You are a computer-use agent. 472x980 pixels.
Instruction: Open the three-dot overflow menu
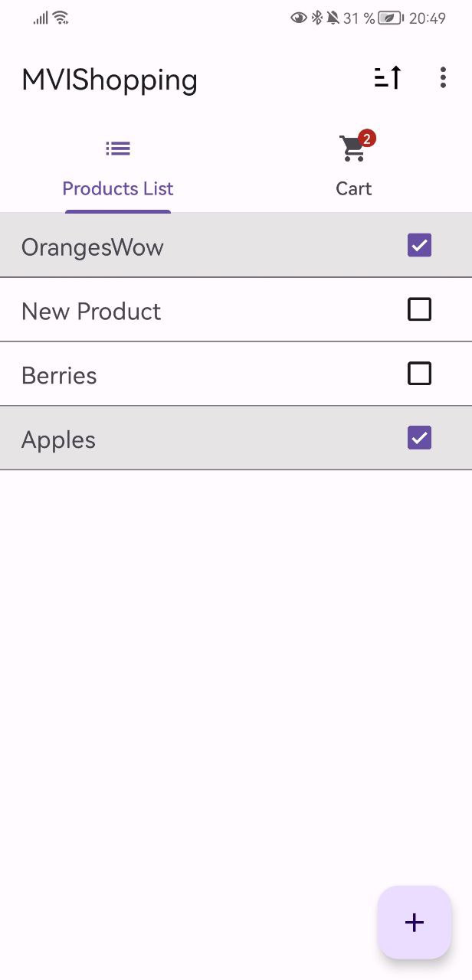click(x=443, y=77)
